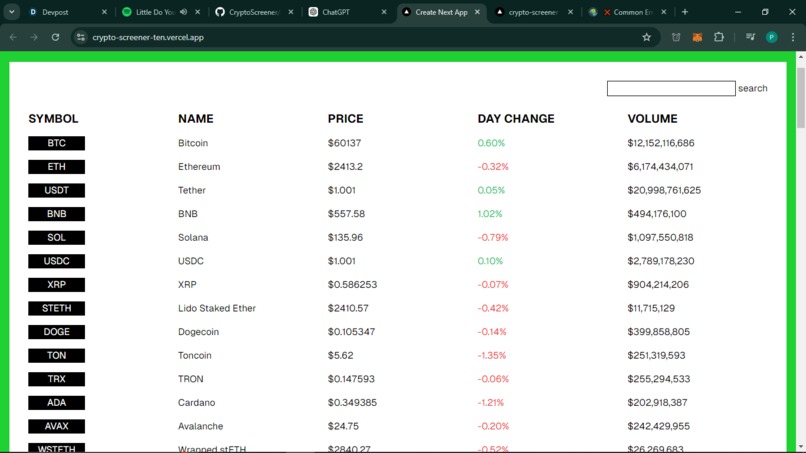
Task: Click the browser forward arrow
Action: pyautogui.click(x=34, y=37)
